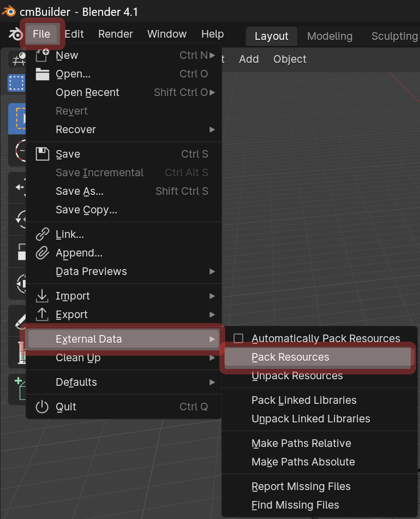Choose Save Copy... from File menu

pyautogui.click(x=124, y=210)
